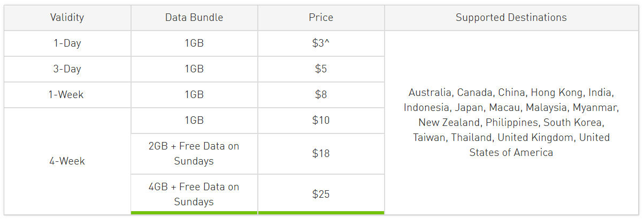
Task: Click the 1GB bundle next to $10
Action: [x=194, y=121]
